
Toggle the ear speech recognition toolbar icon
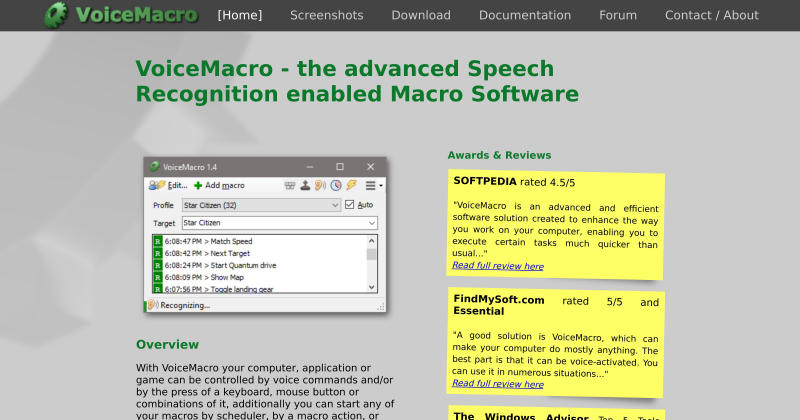320,185
